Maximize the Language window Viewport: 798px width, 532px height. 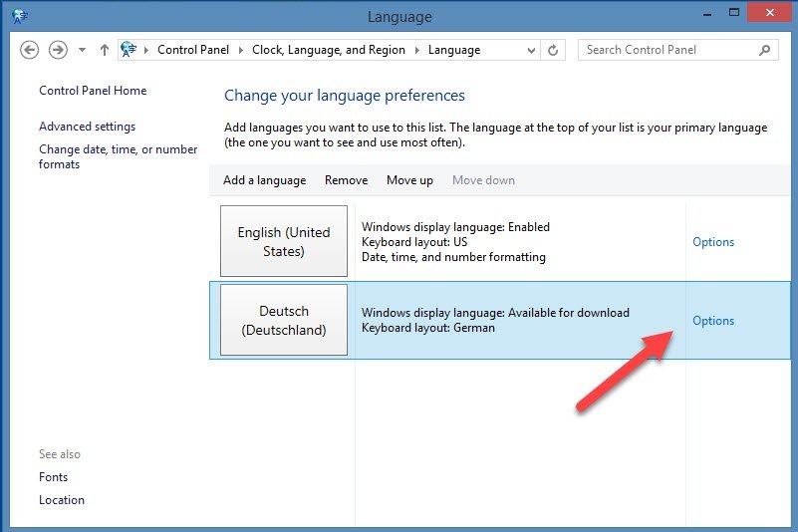click(x=734, y=13)
